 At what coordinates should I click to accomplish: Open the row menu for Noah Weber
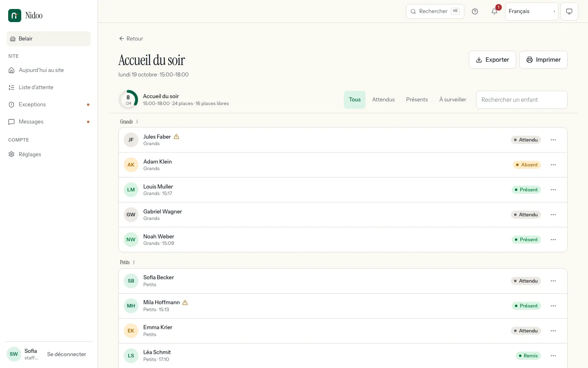(553, 240)
